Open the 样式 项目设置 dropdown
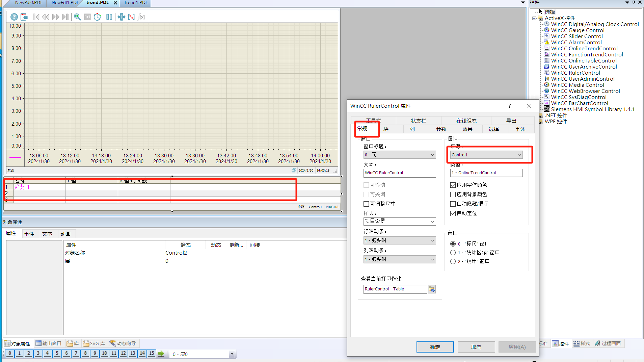This screenshot has height=362, width=644. point(400,222)
